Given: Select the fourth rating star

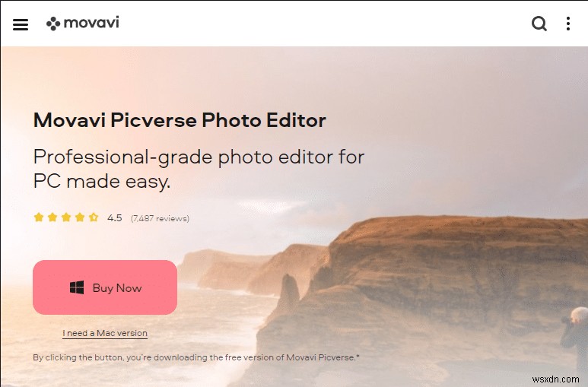Looking at the screenshot, I should [x=80, y=217].
